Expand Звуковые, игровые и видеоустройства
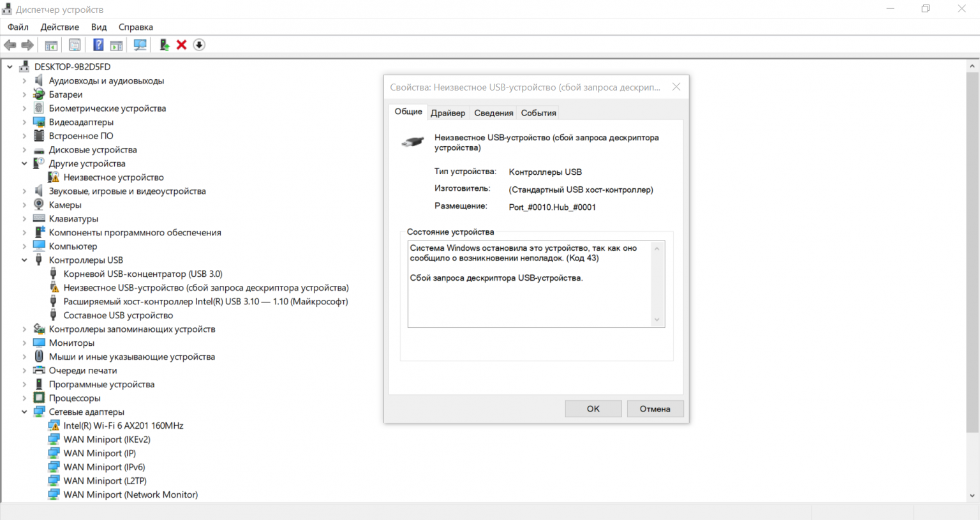This screenshot has width=980, height=520. click(x=24, y=191)
